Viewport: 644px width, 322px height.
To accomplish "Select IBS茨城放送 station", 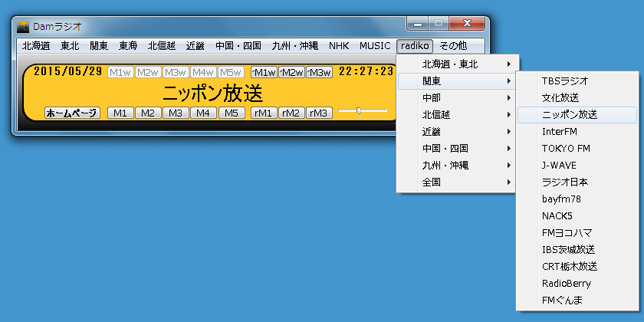I will tap(577, 249).
